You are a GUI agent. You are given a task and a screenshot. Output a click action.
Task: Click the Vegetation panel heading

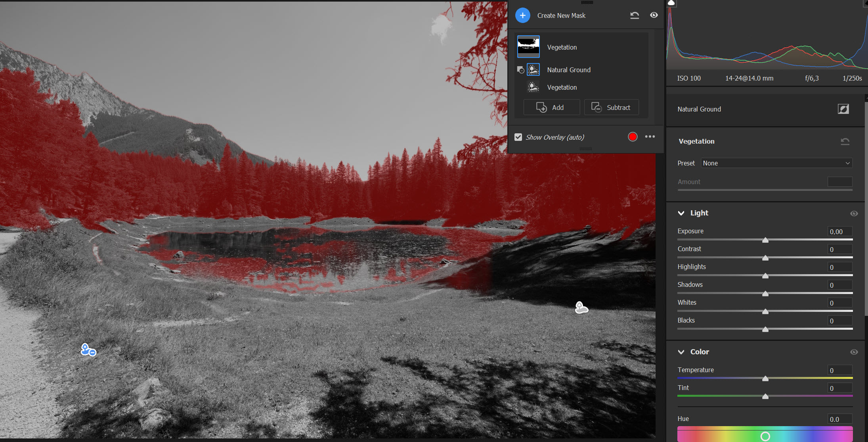696,141
